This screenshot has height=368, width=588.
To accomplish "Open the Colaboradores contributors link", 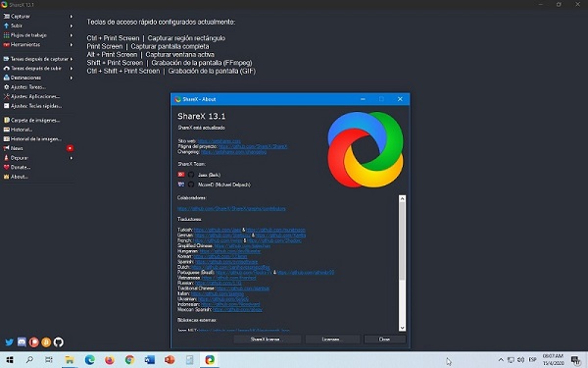I will point(231,208).
